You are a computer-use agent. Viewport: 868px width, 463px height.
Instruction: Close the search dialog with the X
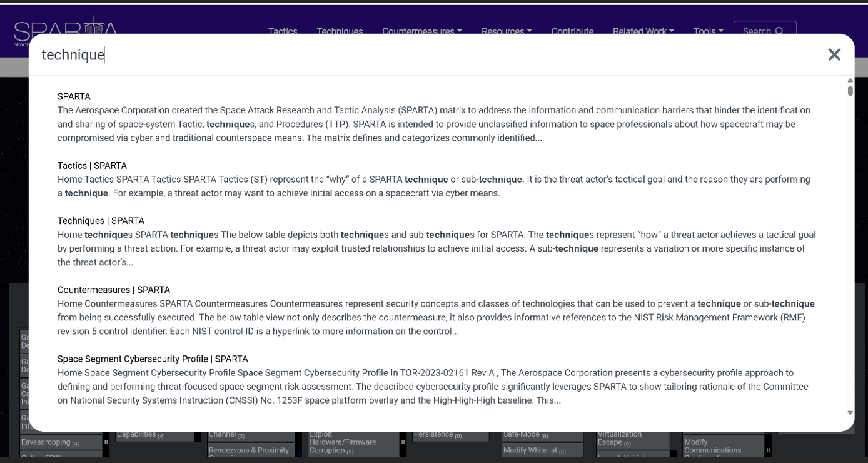tap(834, 54)
